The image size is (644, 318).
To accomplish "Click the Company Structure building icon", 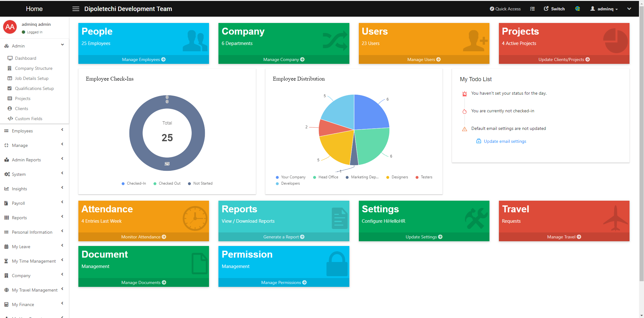I will point(10,68).
